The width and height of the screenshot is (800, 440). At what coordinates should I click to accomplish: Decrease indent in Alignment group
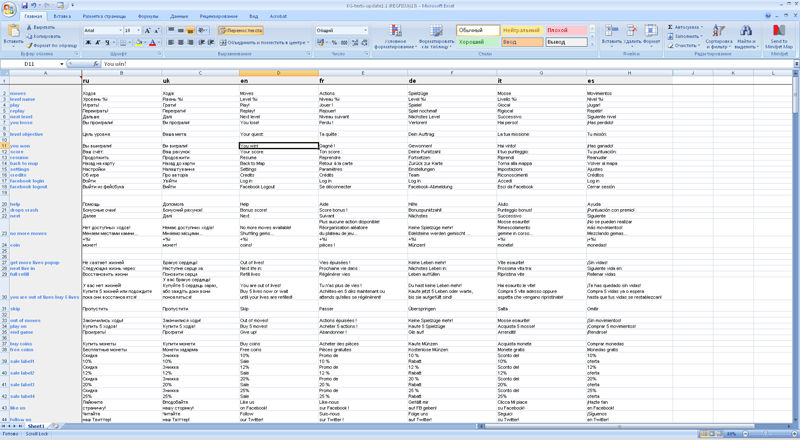tap(202, 42)
